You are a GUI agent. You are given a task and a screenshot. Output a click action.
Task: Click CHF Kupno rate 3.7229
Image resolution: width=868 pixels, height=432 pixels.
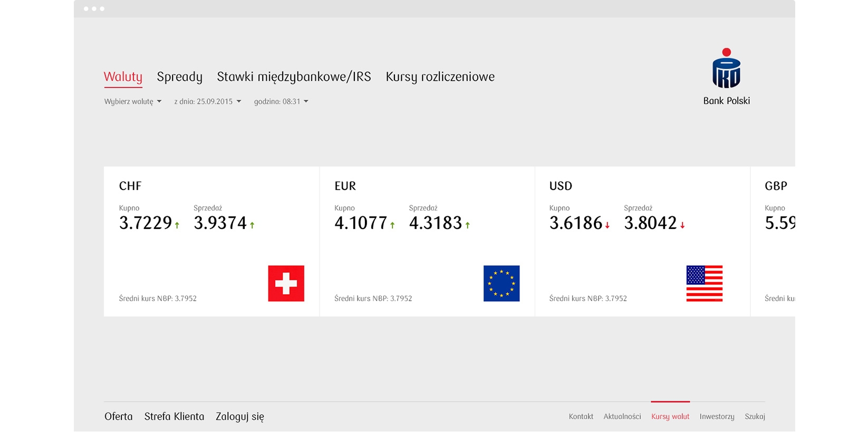click(x=146, y=223)
